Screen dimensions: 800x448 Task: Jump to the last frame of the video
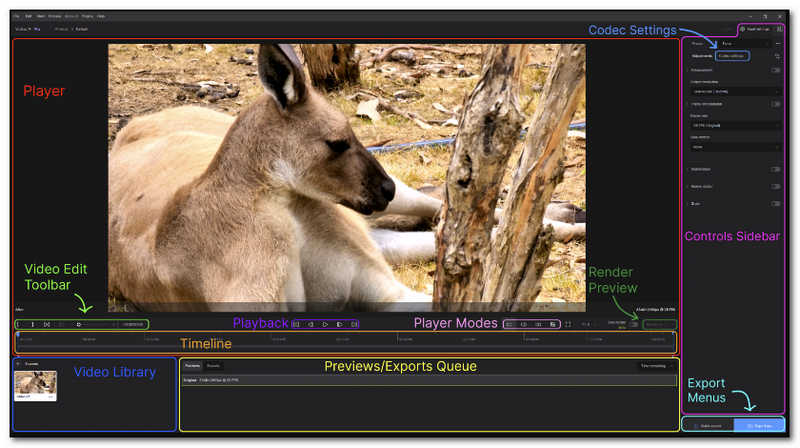pyautogui.click(x=354, y=324)
